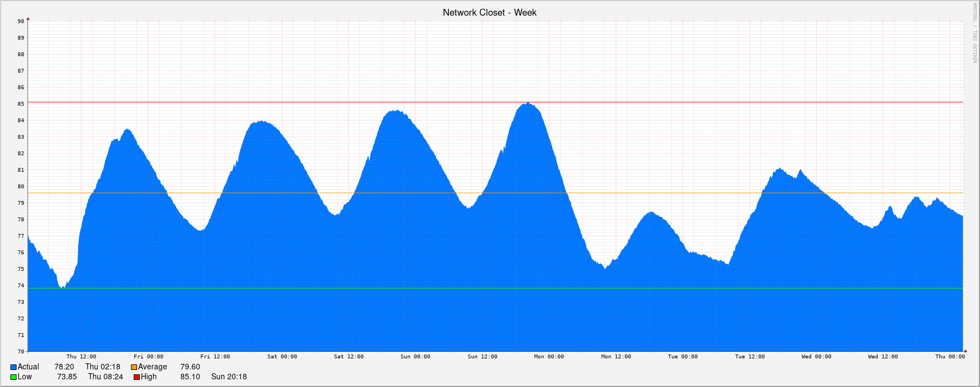Click the Average value 79.60 in legend
This screenshot has height=387, width=980.
click(190, 367)
